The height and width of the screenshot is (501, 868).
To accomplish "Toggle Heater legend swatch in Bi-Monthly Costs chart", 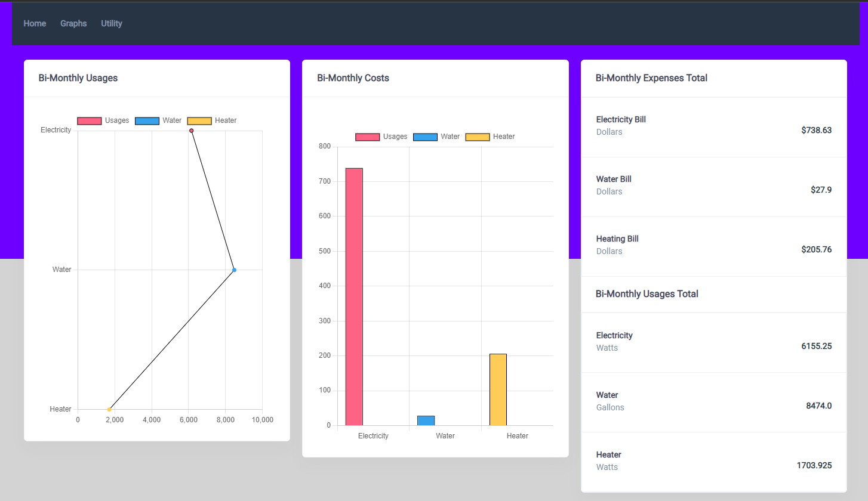I will pos(478,137).
